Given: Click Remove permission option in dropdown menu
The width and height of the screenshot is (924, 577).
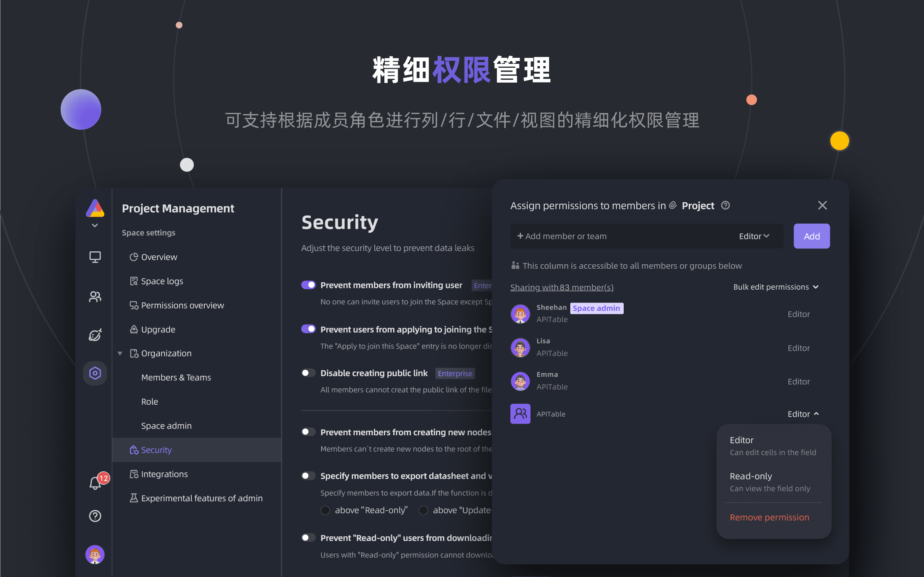Looking at the screenshot, I should pos(770,516).
